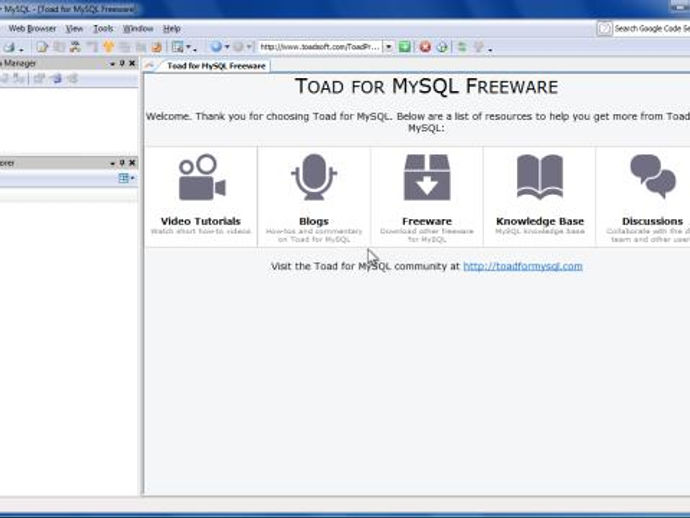This screenshot has height=518, width=690.
Task: Click the blue Back navigation button
Action: [216, 46]
